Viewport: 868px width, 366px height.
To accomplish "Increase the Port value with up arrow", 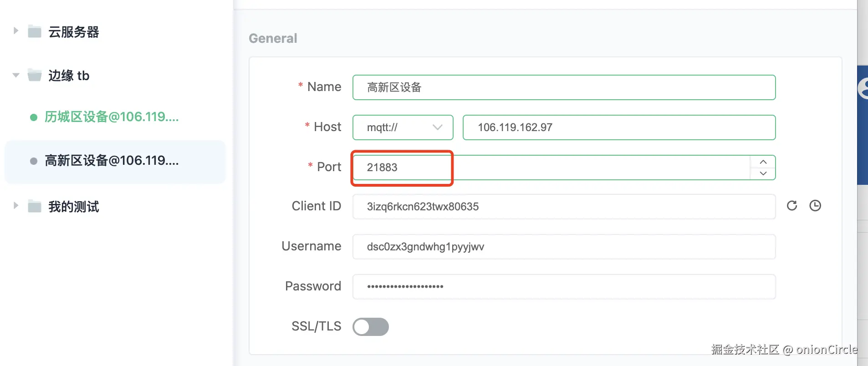I will 763,162.
